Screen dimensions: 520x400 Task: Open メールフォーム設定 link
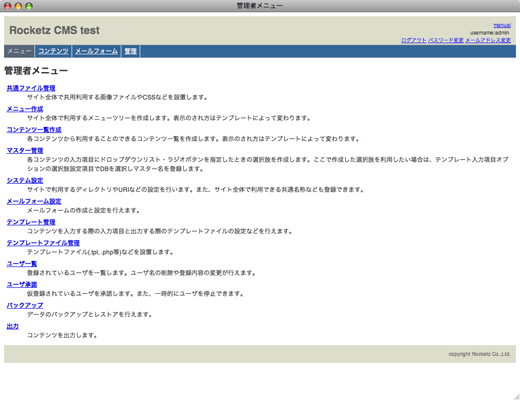[x=34, y=201]
